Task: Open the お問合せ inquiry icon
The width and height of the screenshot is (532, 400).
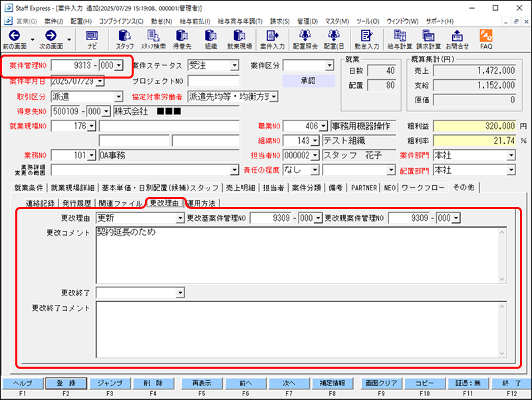Action: 458,39
